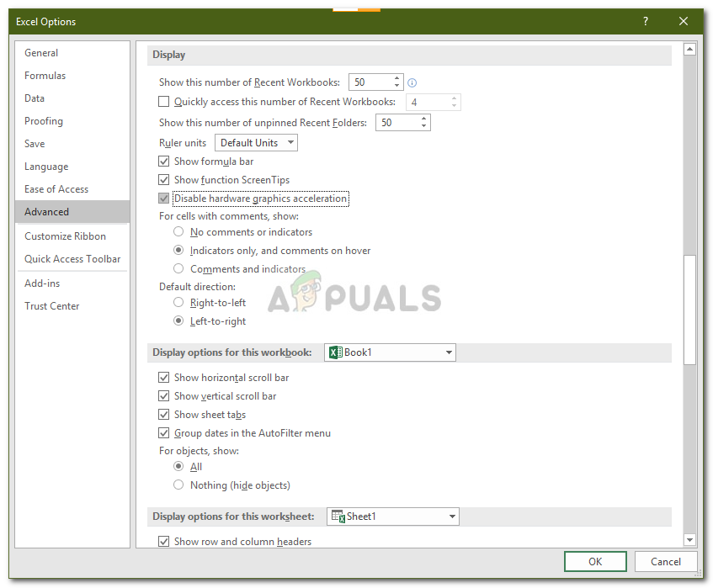Open the Ruler units Default Units dropdown
The width and height of the screenshot is (713, 588).
point(256,143)
